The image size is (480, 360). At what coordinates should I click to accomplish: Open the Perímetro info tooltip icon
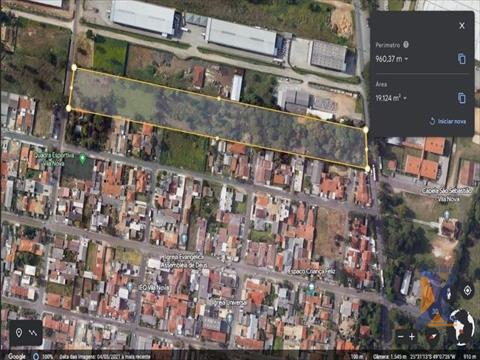pyautogui.click(x=406, y=44)
